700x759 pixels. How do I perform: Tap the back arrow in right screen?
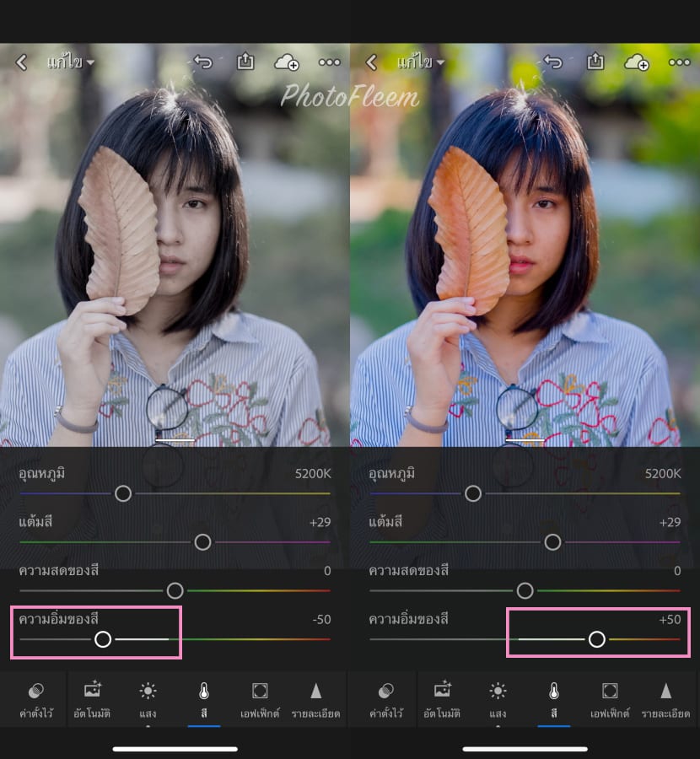371,62
